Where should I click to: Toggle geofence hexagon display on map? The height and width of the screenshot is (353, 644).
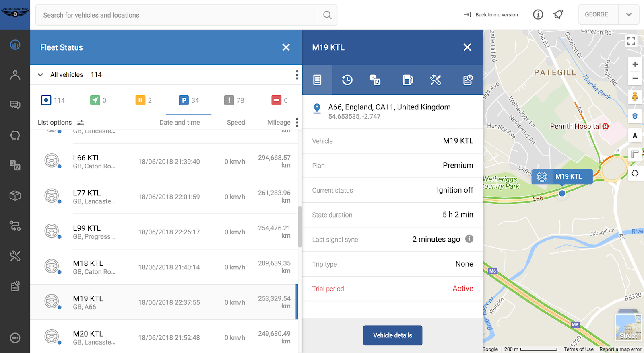(635, 173)
